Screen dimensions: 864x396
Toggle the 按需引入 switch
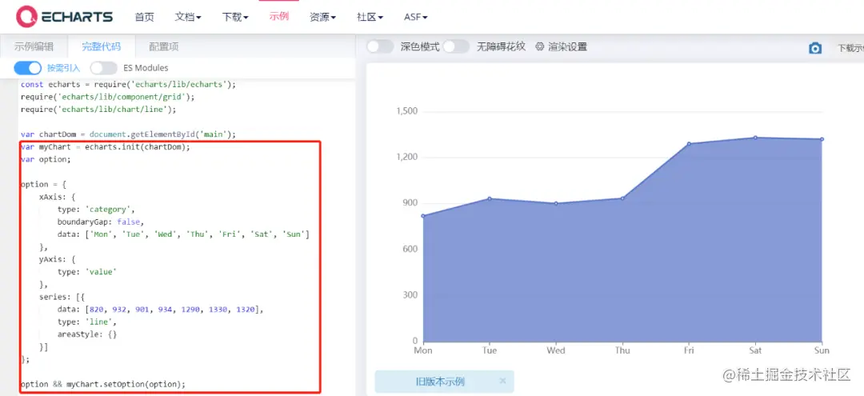[28, 68]
